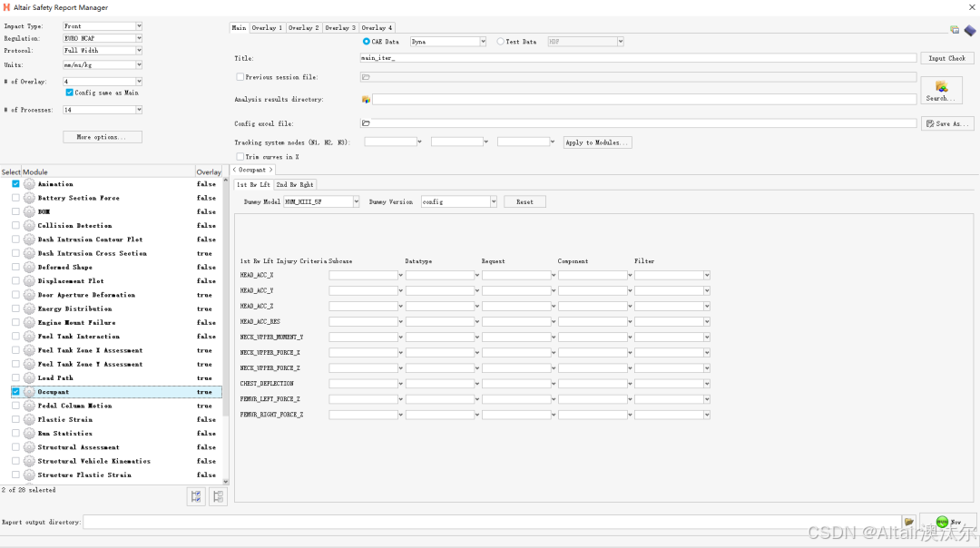980x548 pixels.
Task: Click the Plastic Strain gear icon
Action: (x=29, y=419)
